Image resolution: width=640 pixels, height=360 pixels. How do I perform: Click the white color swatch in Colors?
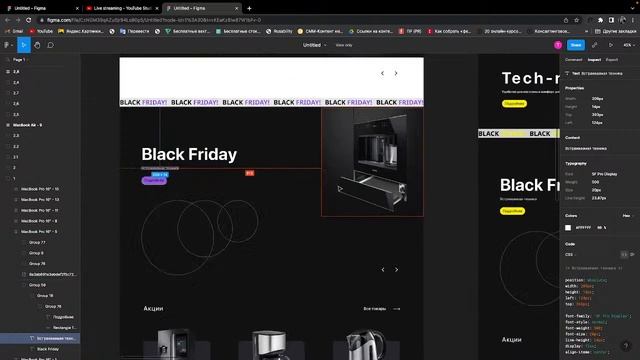(x=568, y=227)
